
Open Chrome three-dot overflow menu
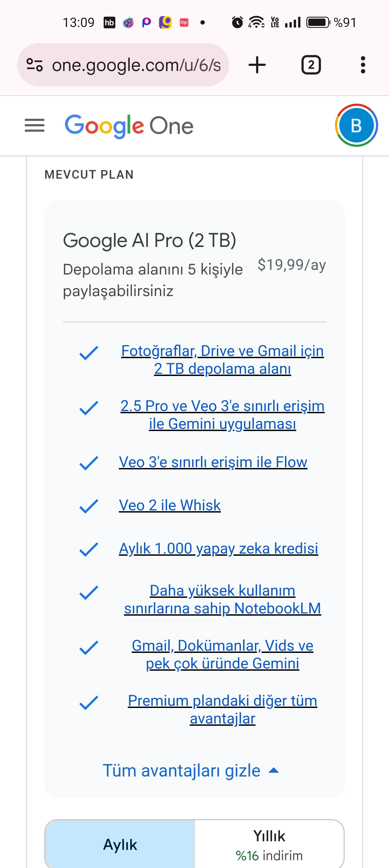click(363, 65)
